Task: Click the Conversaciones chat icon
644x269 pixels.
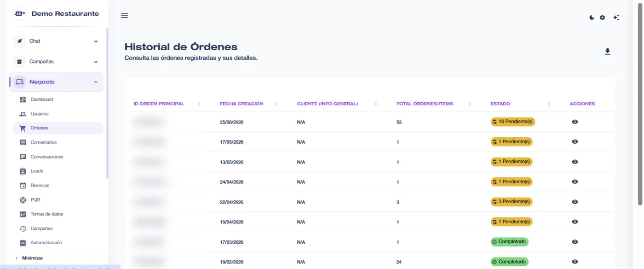Action: [x=23, y=157]
